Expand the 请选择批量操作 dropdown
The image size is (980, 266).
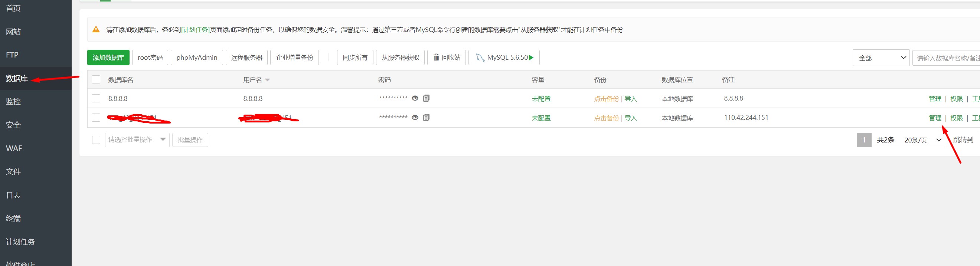(137, 140)
